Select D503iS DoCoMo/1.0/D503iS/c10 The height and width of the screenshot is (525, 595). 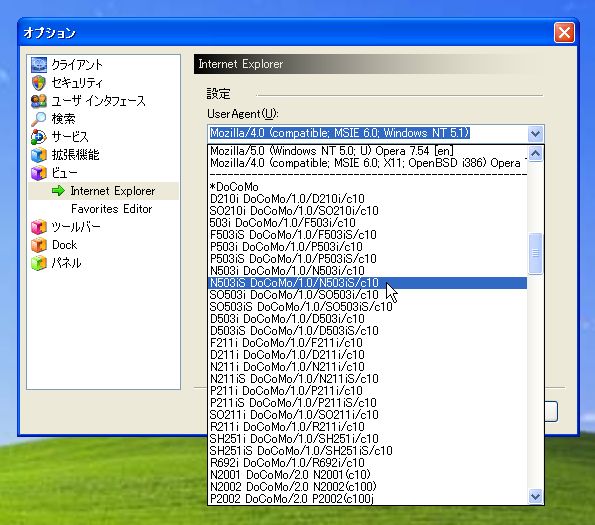point(367,331)
